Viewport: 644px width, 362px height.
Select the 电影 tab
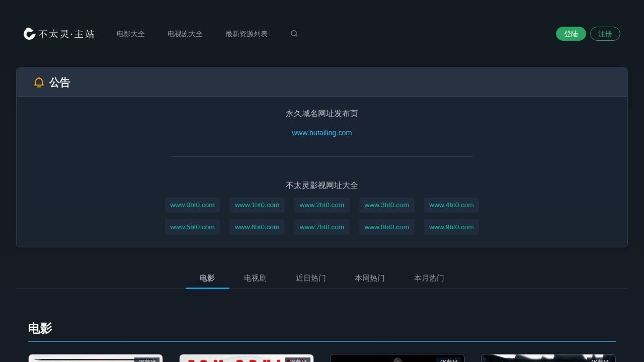click(207, 278)
